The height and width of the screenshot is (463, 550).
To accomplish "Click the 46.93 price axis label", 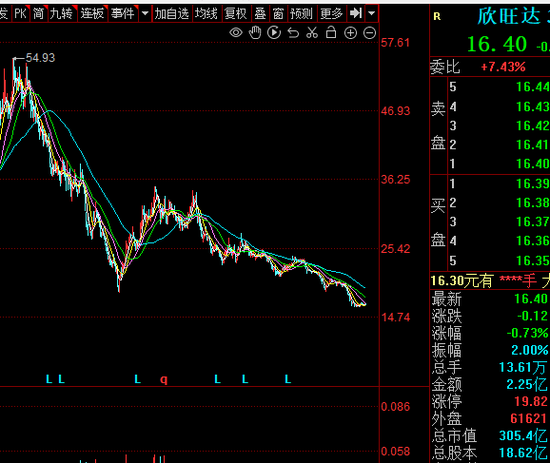I will click(x=395, y=111).
